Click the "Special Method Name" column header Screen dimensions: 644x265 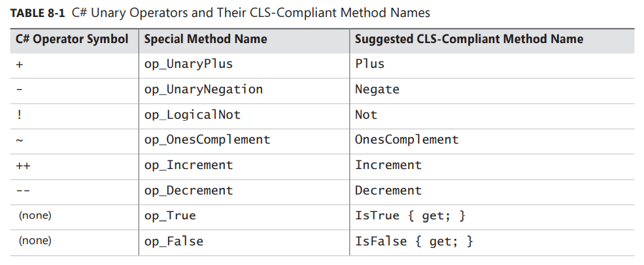pyautogui.click(x=205, y=39)
